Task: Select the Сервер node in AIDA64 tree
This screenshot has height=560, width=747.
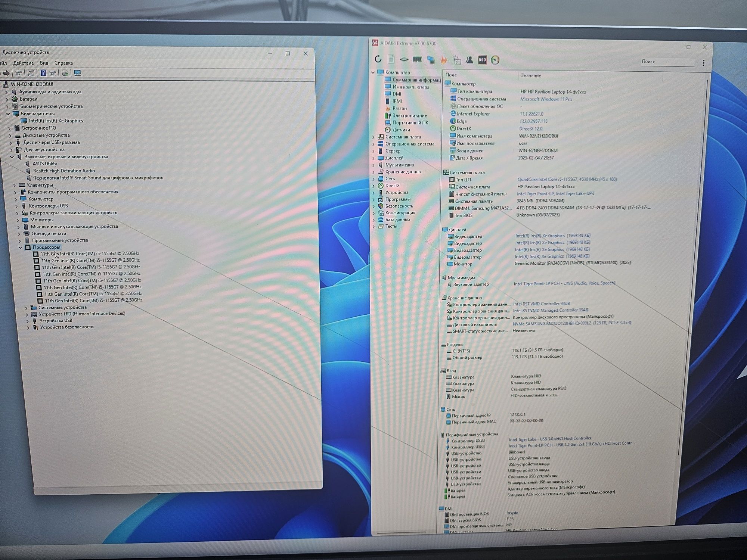Action: (393, 151)
